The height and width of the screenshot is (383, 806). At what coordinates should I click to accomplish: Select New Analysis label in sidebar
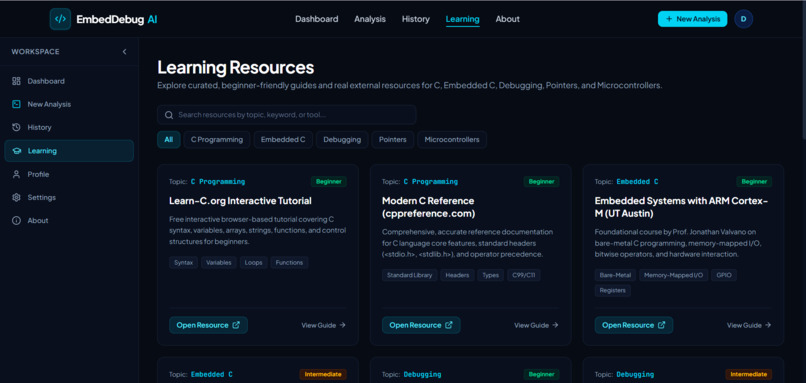[49, 104]
